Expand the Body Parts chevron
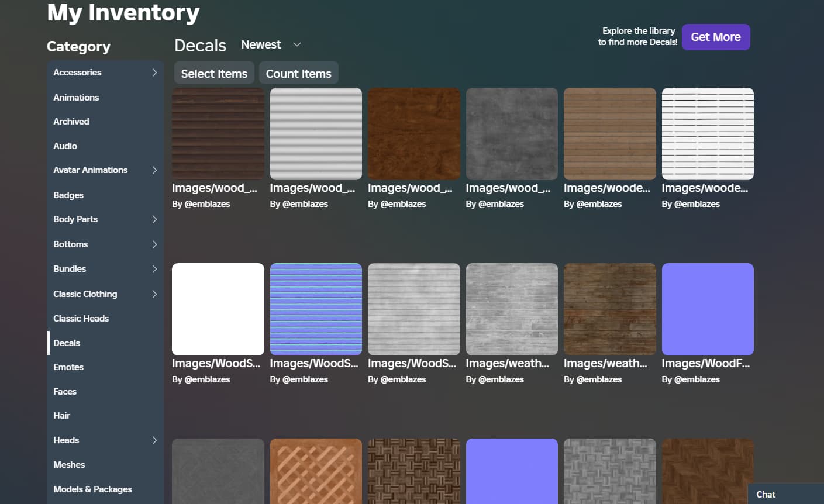Image resolution: width=824 pixels, height=504 pixels. [x=154, y=219]
